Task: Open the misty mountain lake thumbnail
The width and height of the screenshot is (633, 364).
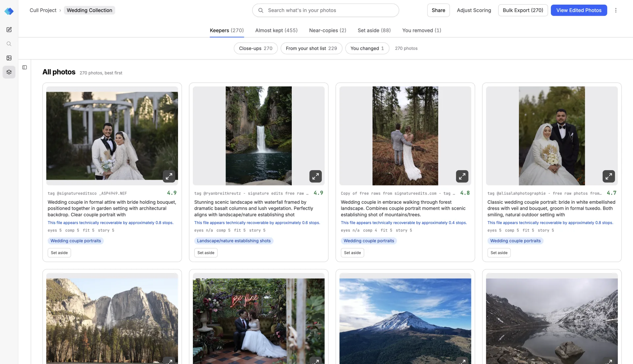Action: pos(552,321)
